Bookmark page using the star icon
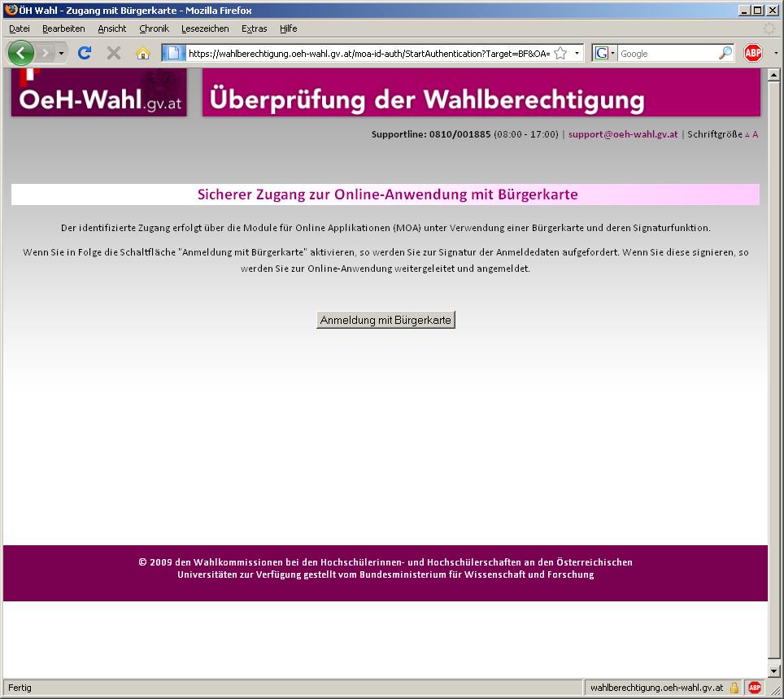This screenshot has width=784, height=699. point(560,54)
